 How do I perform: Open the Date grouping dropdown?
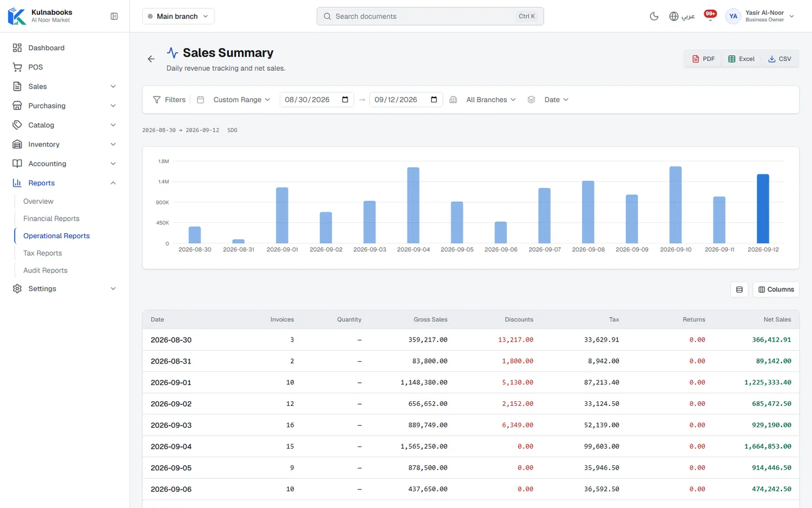(x=556, y=100)
